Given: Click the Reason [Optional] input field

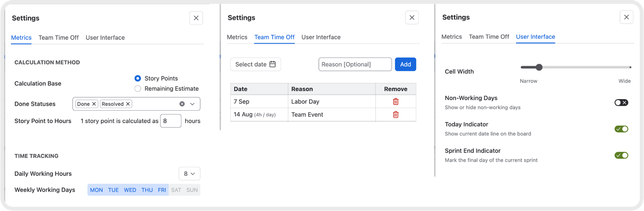Looking at the screenshot, I should pyautogui.click(x=355, y=64).
